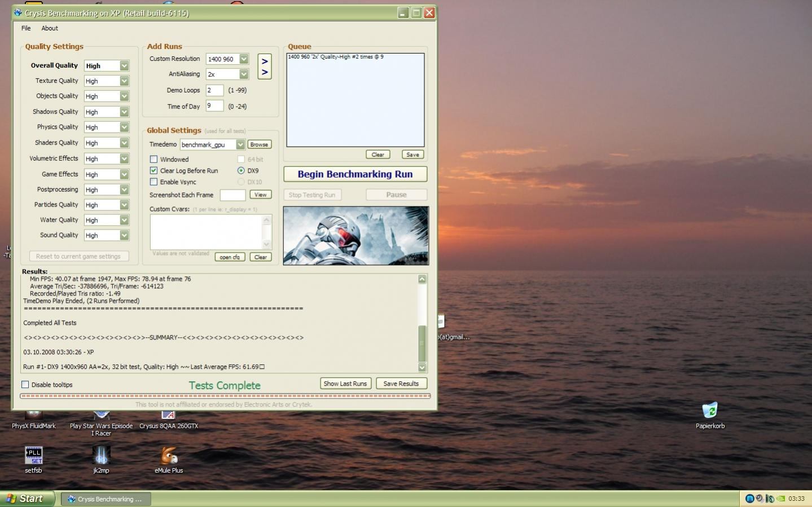Click Save Results button
Viewport: 812px width, 507px height.
(401, 383)
